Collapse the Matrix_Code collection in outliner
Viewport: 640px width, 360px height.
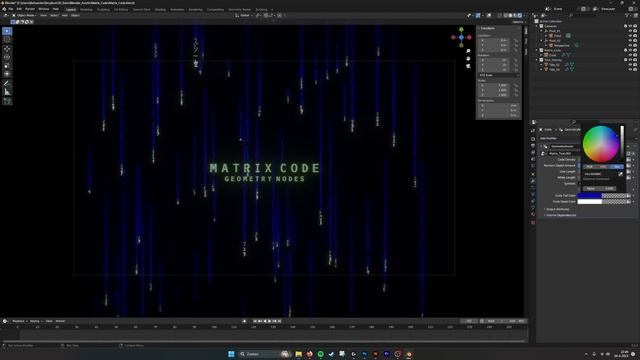click(x=537, y=50)
